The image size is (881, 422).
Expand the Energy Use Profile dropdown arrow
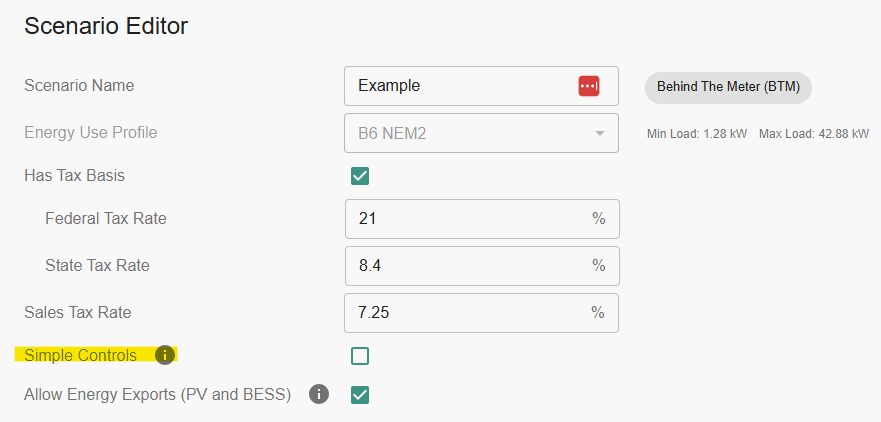[x=599, y=133]
